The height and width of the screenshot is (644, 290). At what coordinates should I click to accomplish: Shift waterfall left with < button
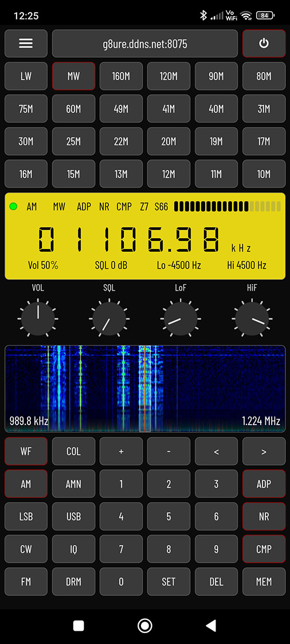point(217,451)
